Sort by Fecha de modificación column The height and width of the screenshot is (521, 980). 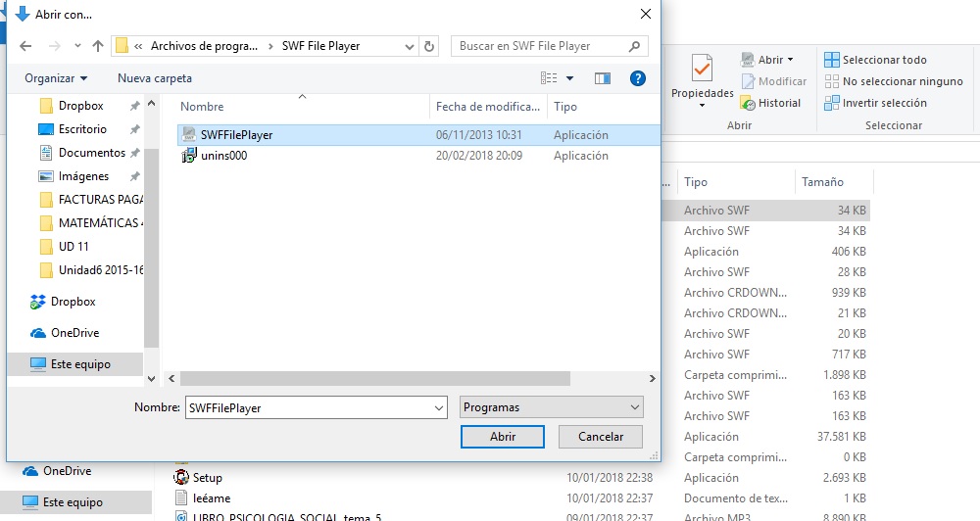coord(488,107)
